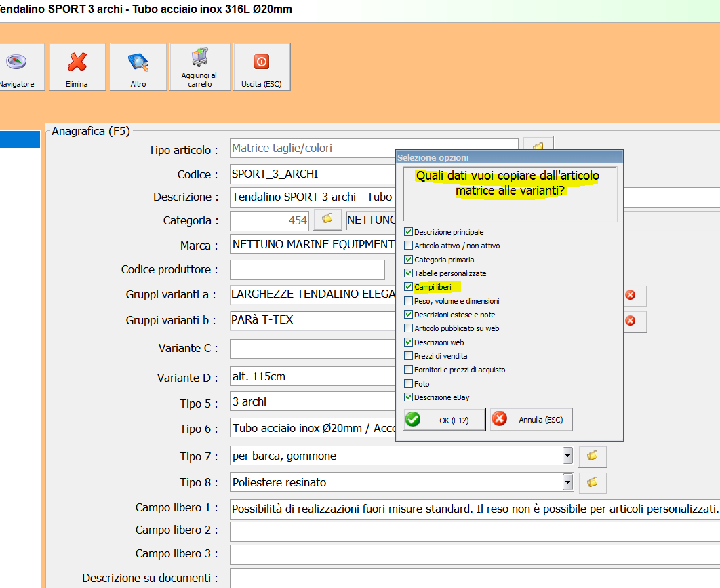Viewport: 720px width, 588px height.
Task: Click the Variante D field alt. 115cm
Action: [313, 376]
